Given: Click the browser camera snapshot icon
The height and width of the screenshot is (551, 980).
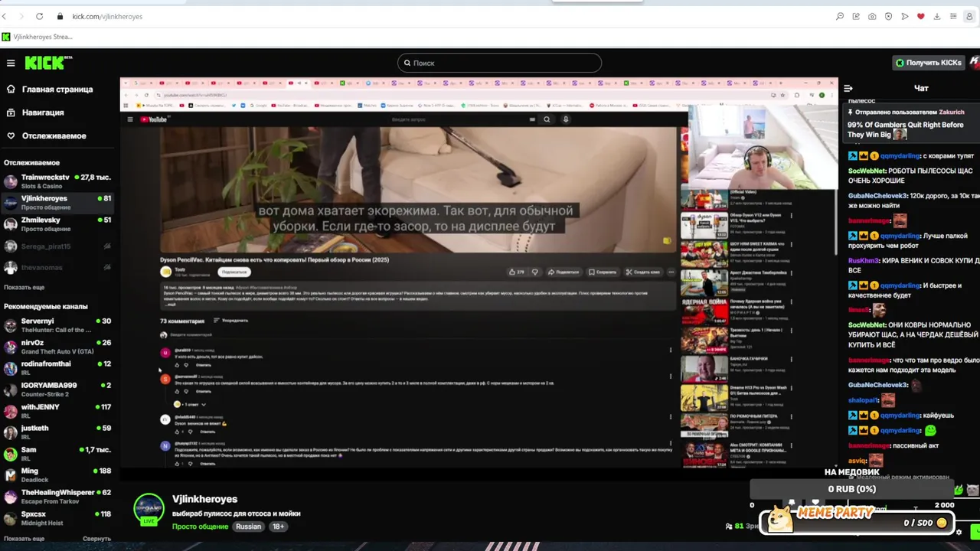Looking at the screenshot, I should (872, 16).
